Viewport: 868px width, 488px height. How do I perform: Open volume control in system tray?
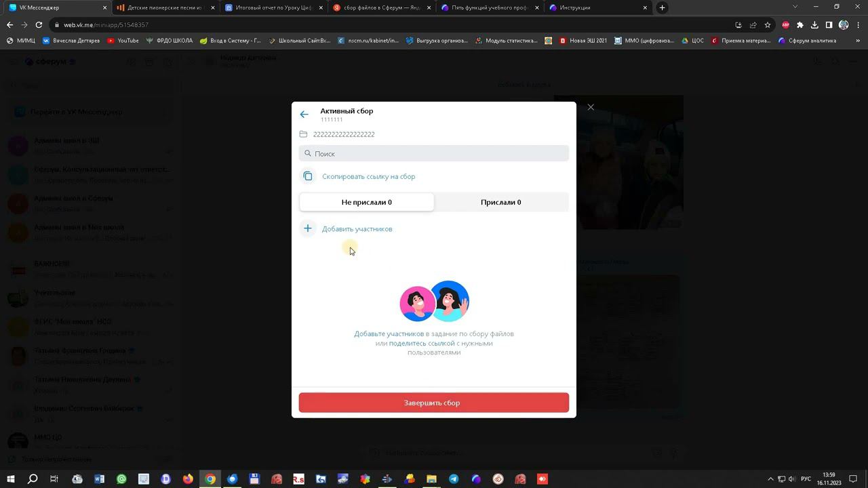tap(792, 479)
